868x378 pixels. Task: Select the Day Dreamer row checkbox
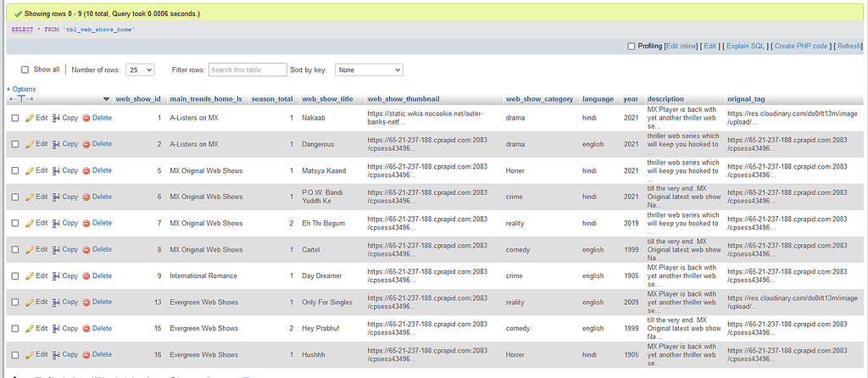coord(15,275)
